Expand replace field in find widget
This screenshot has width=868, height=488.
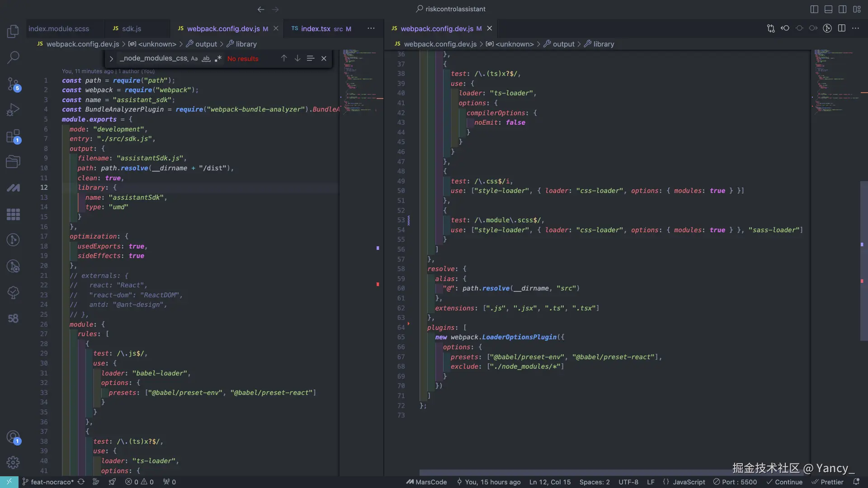[111, 59]
